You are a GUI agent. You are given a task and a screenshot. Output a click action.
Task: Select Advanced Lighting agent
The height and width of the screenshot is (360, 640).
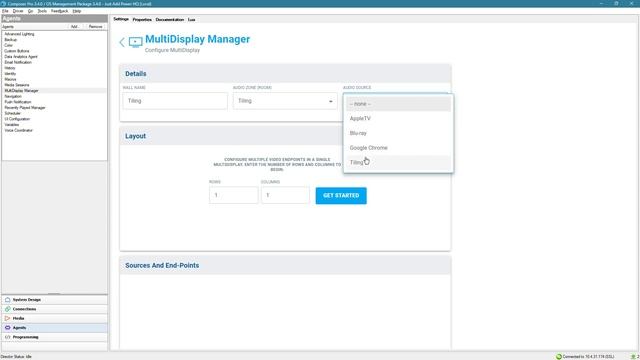pyautogui.click(x=19, y=34)
